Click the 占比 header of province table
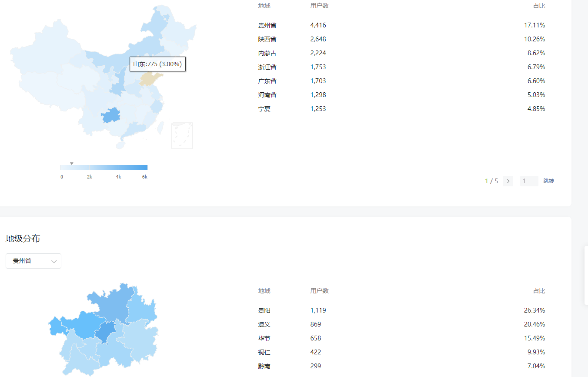The height and width of the screenshot is (377, 588). click(539, 6)
